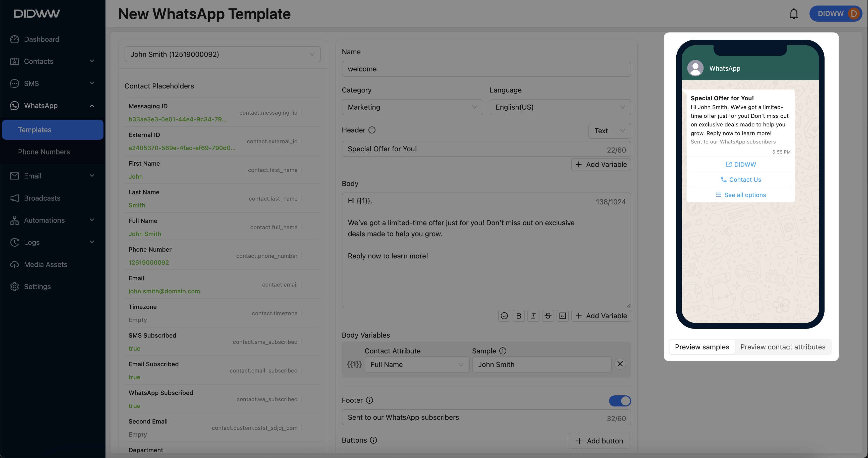The height and width of the screenshot is (458, 868).
Task: Click the body textarea resize handle
Action: coord(628,305)
